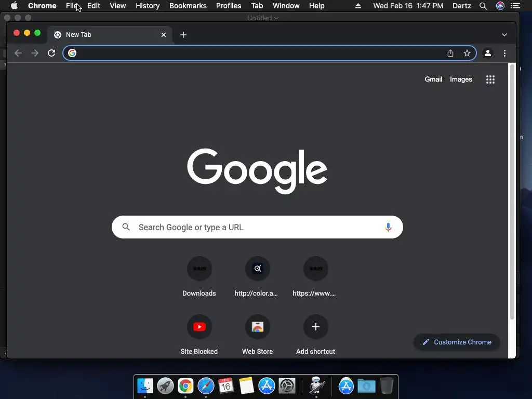Open the History menu

(x=148, y=6)
